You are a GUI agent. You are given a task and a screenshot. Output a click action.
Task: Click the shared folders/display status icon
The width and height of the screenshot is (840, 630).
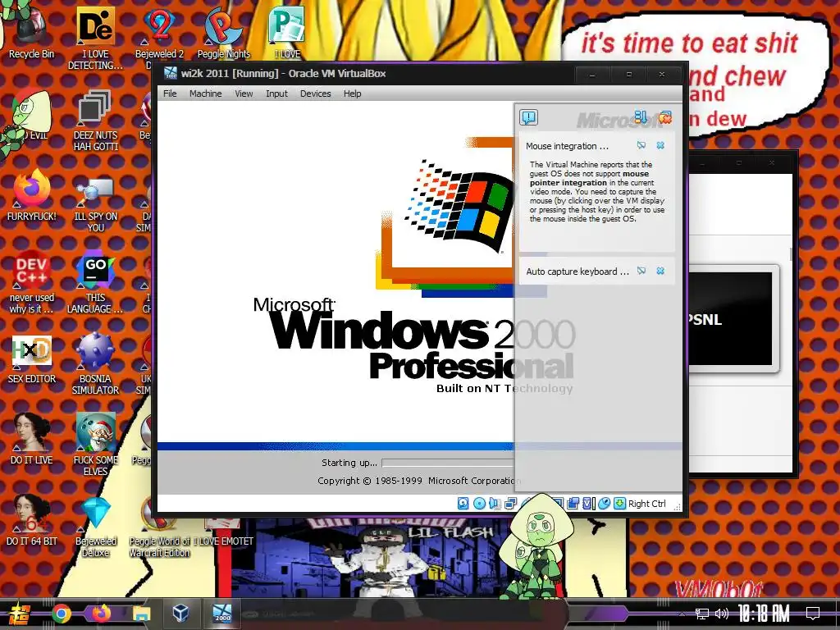click(x=573, y=503)
